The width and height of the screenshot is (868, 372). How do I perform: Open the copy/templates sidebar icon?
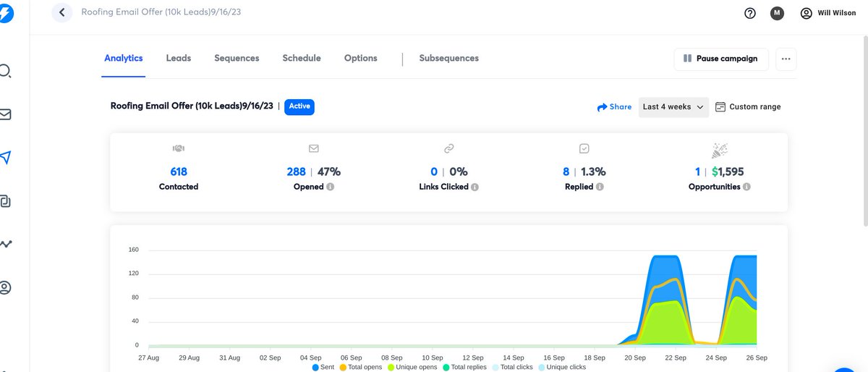(x=5, y=201)
